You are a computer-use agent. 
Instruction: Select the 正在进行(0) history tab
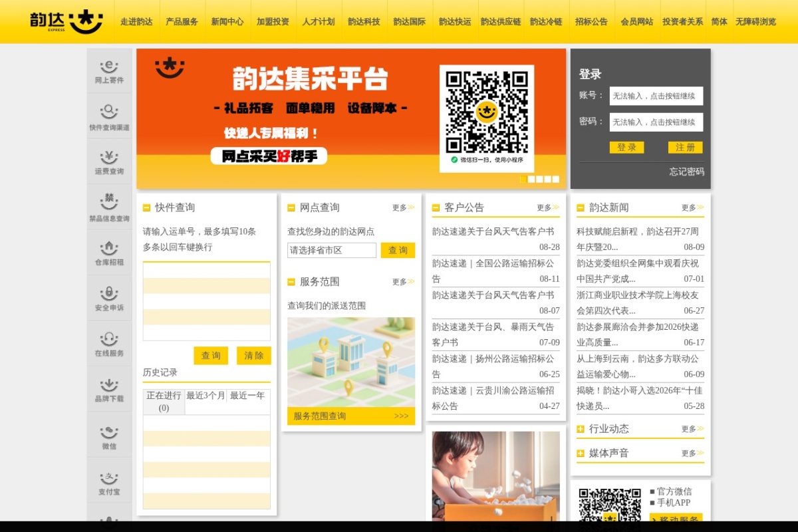[164, 402]
